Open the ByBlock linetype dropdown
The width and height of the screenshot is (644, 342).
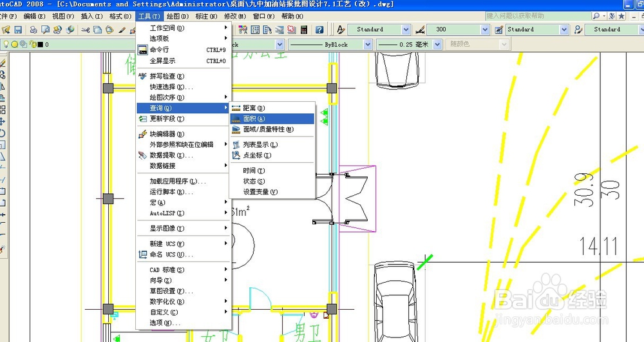point(368,44)
